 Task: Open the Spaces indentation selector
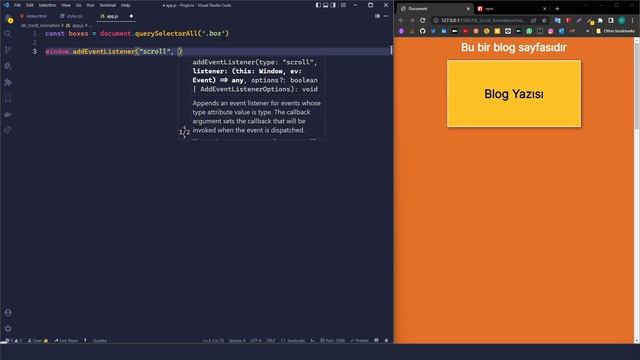coord(237,340)
